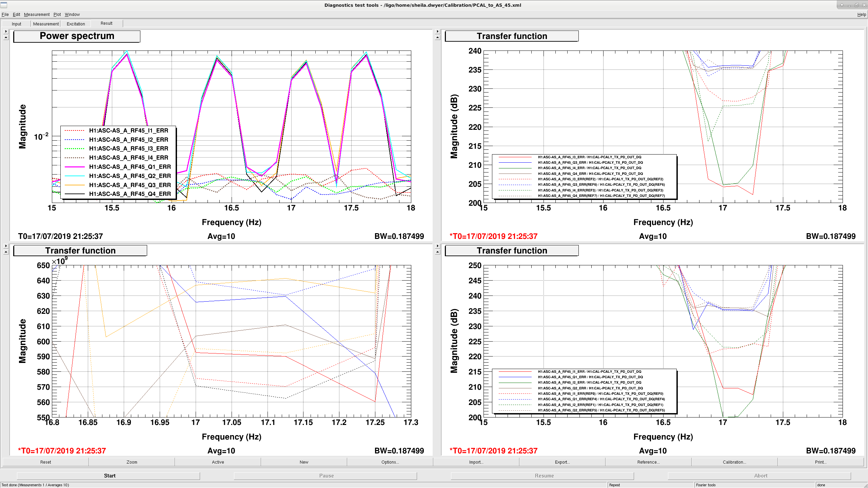Open the Help menu
This screenshot has height=488, width=868.
coord(862,15)
